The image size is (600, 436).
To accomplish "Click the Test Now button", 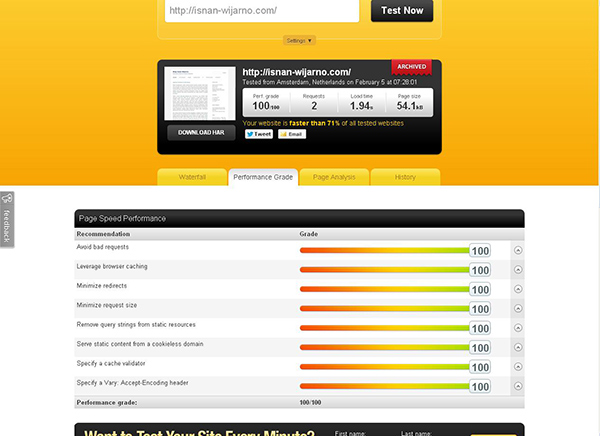I will coord(402,10).
